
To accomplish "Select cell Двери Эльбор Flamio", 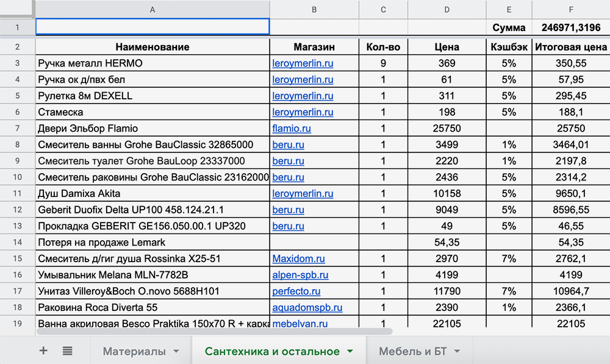I will 152,128.
